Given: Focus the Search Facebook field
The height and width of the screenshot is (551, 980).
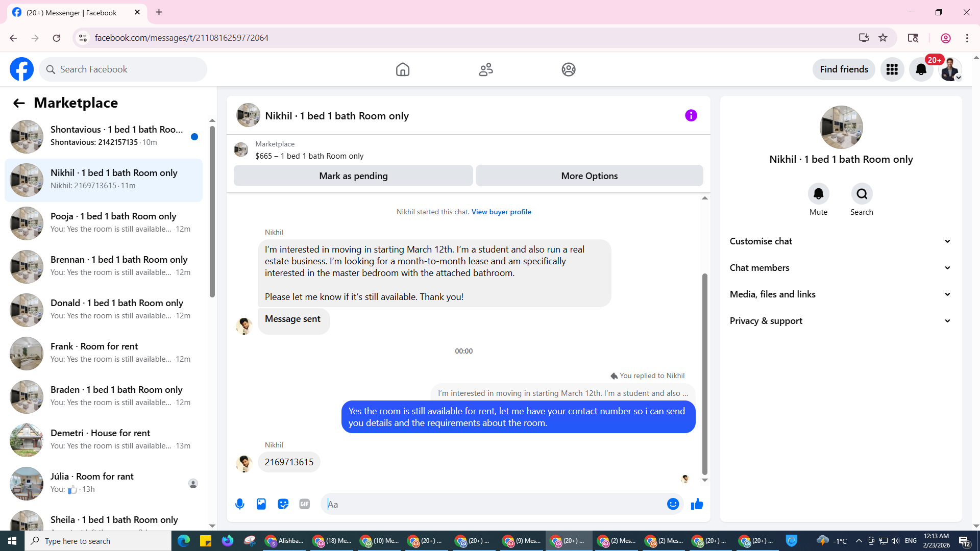Looking at the screenshot, I should (x=123, y=69).
